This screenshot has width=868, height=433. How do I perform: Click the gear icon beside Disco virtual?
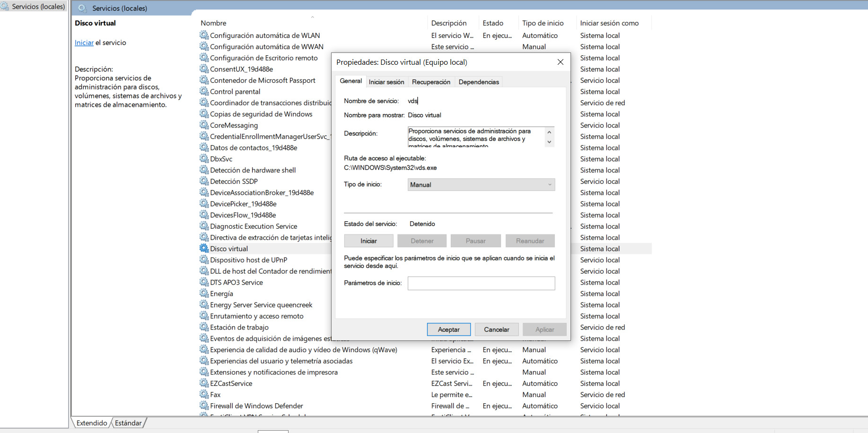click(x=204, y=249)
